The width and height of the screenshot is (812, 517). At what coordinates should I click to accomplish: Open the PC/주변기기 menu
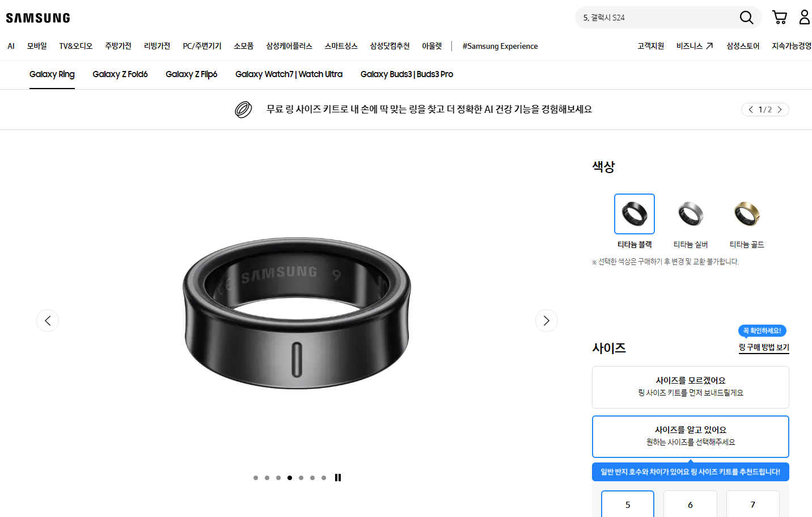202,46
